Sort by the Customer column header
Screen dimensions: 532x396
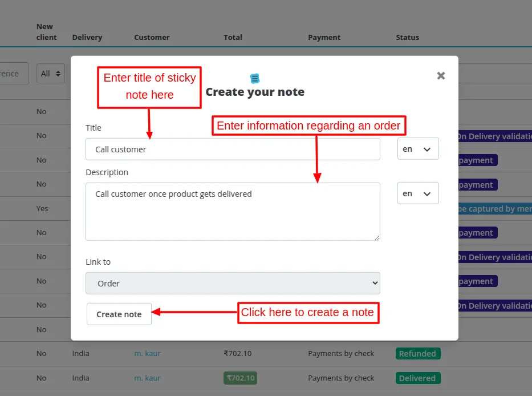pos(152,38)
